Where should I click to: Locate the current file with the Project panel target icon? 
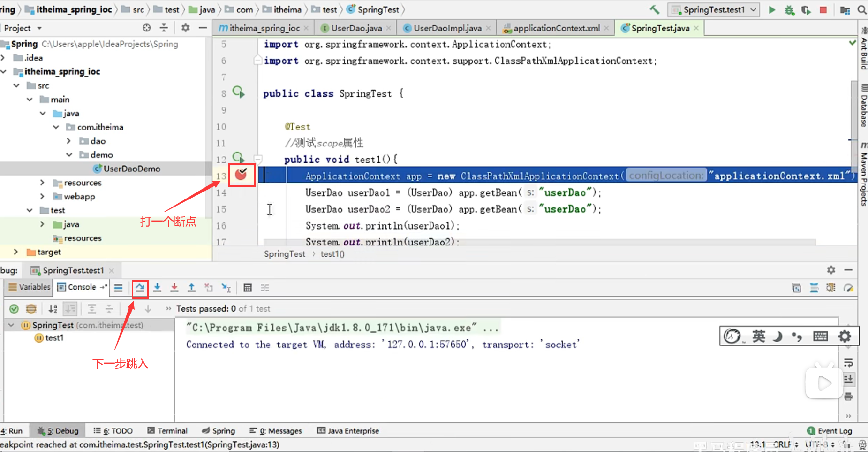click(x=147, y=28)
